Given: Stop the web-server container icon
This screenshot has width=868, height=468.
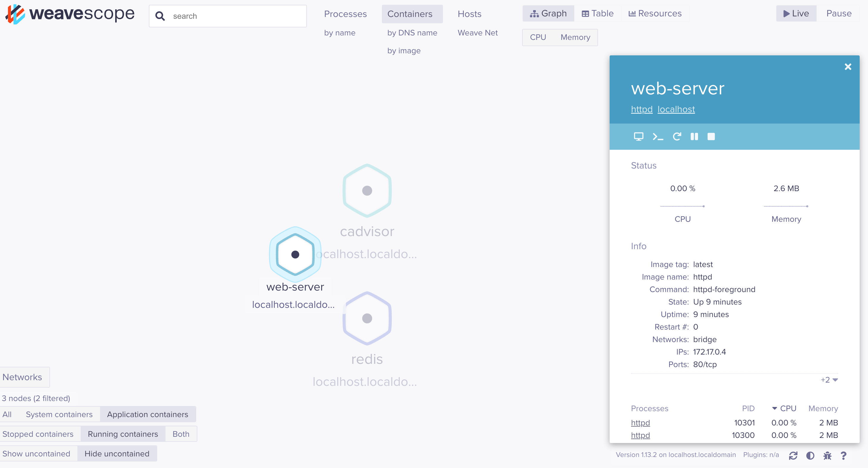Looking at the screenshot, I should click(711, 136).
